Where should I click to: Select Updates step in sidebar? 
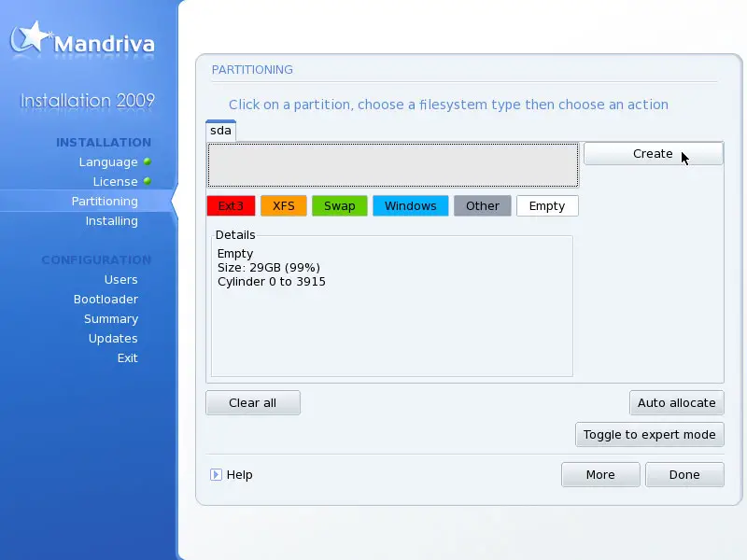(x=113, y=339)
